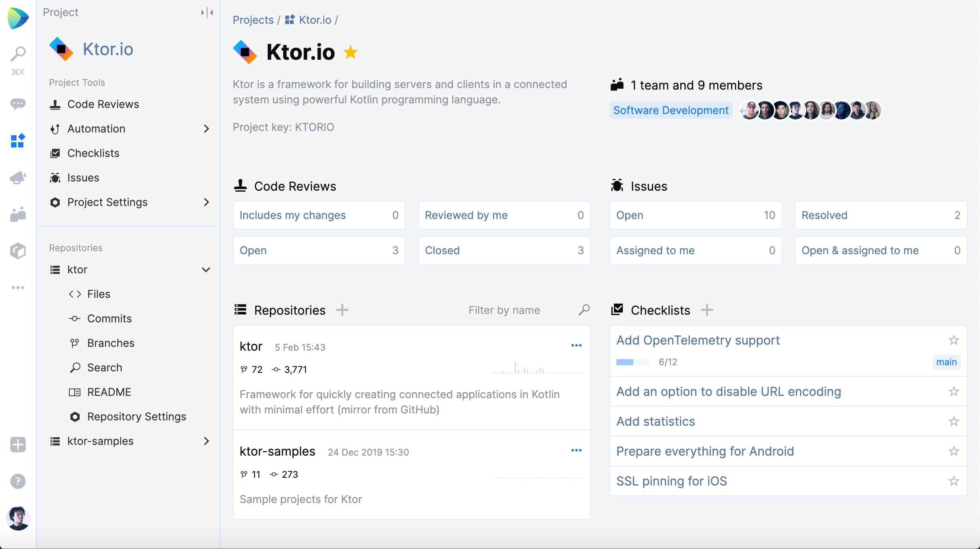The width and height of the screenshot is (980, 549).
Task: Open the search magnifier in the left rail
Action: [x=18, y=54]
